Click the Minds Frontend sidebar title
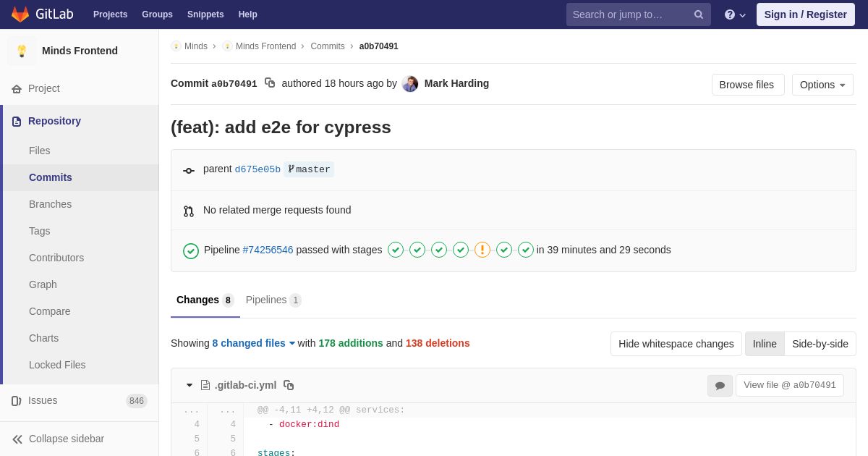Screen dimensions: 868x456 pyautogui.click(x=80, y=51)
